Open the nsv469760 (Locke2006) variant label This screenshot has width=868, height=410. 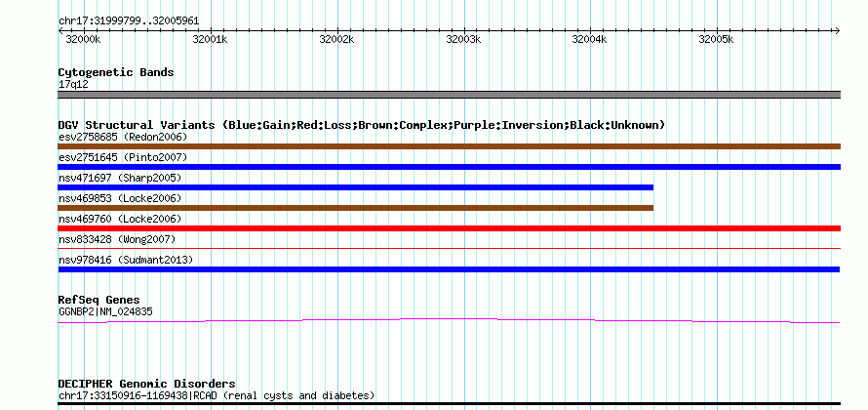[120, 219]
